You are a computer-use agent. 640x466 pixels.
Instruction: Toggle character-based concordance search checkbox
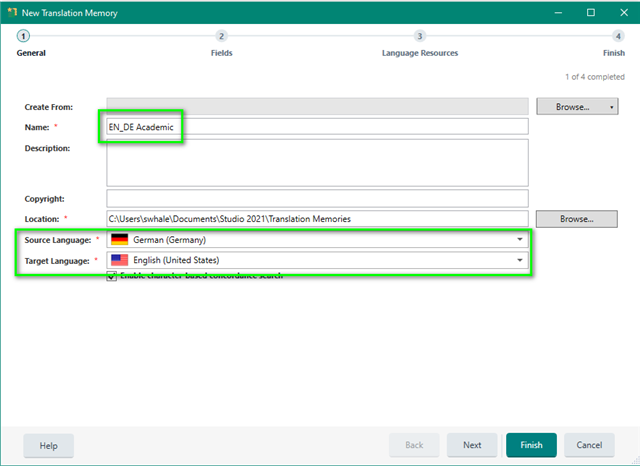pos(112,275)
